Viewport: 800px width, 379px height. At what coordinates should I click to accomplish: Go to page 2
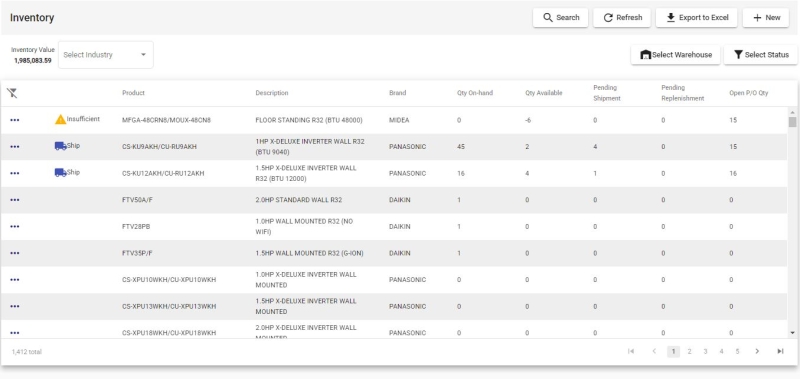[689, 351]
